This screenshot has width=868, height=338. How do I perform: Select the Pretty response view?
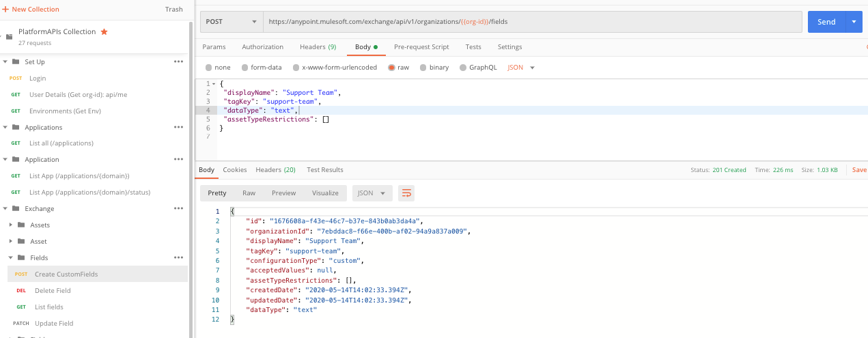[x=217, y=193]
